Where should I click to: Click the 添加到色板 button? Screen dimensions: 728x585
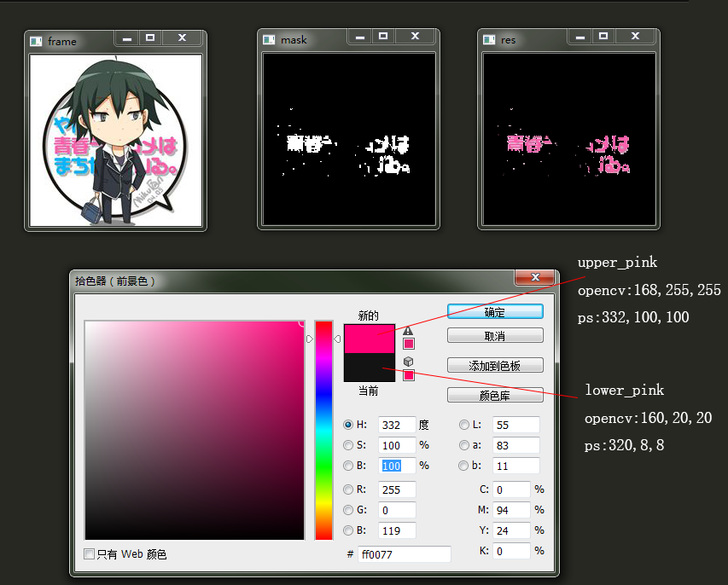pyautogui.click(x=495, y=365)
